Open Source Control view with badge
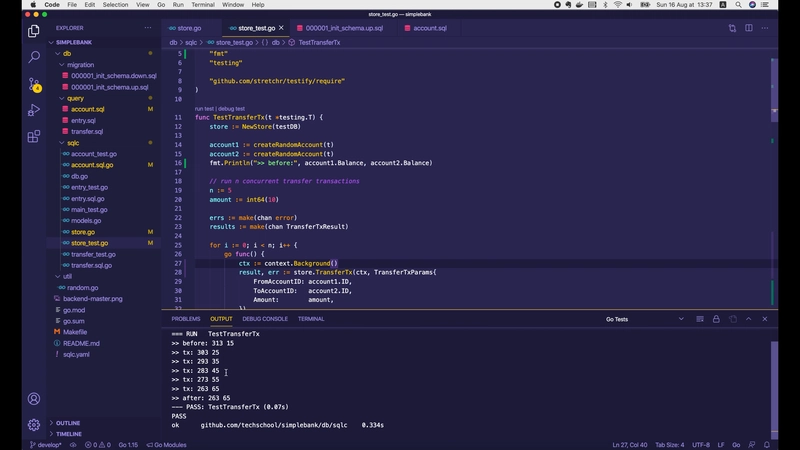Image resolution: width=800 pixels, height=450 pixels. click(x=33, y=83)
